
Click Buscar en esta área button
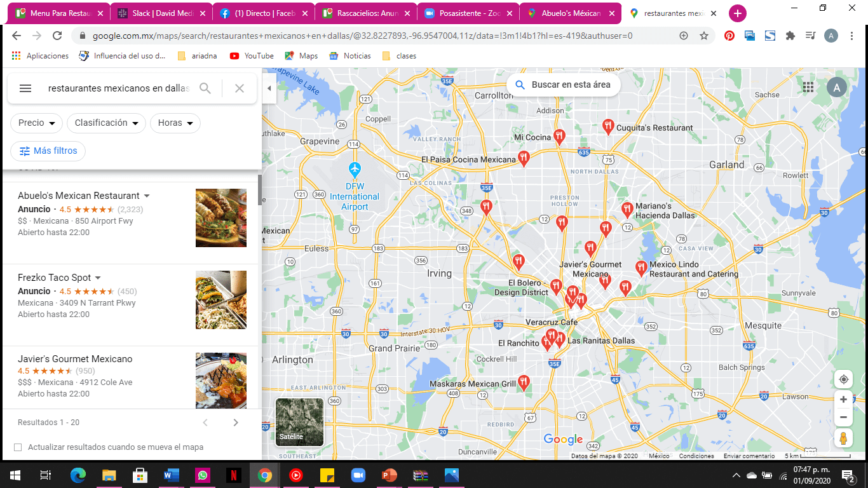coord(563,85)
